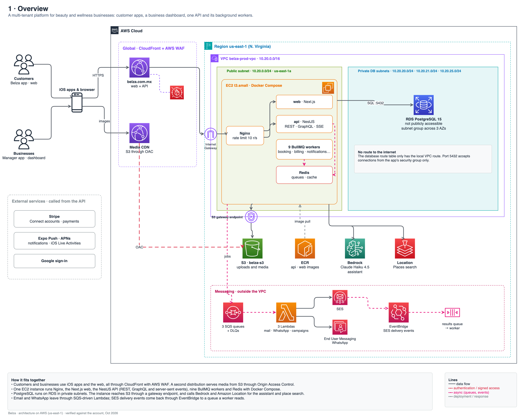Click the Redis queues · cache box
522x420 pixels.
coord(304,175)
